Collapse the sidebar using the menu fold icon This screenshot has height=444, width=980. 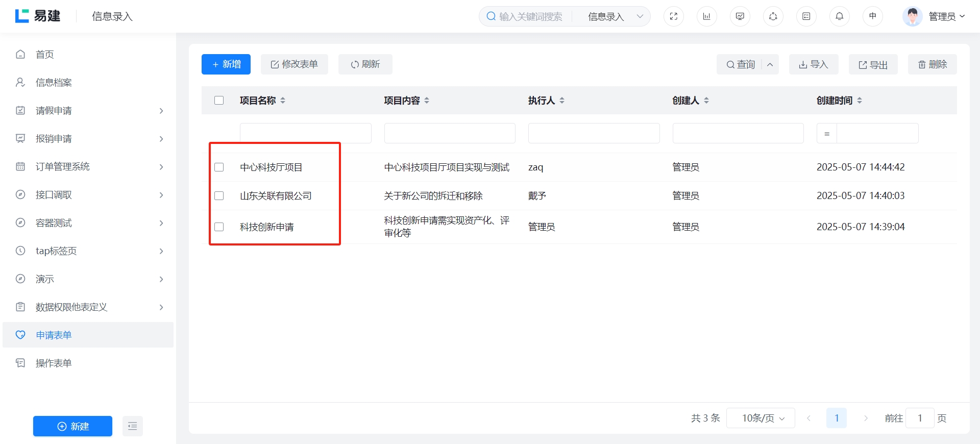pos(133,426)
